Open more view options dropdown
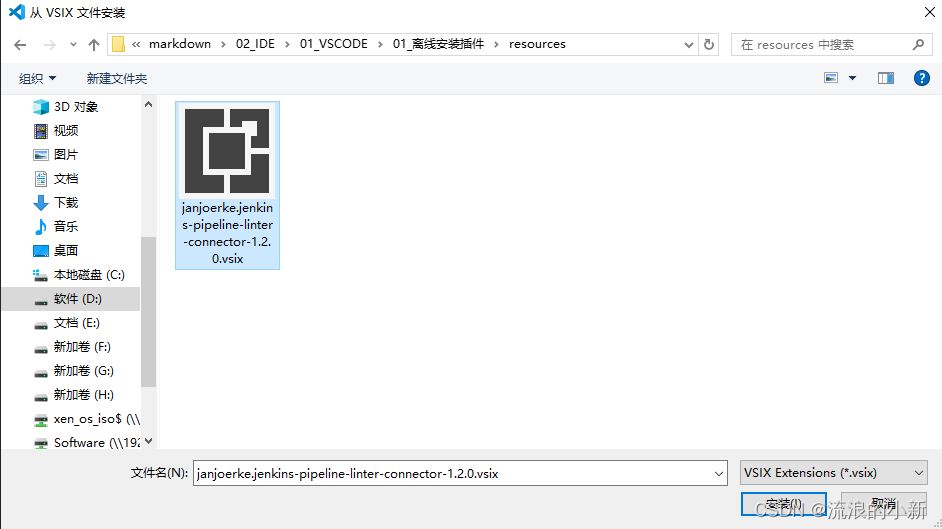Screen dimensions: 942x529 [852, 78]
